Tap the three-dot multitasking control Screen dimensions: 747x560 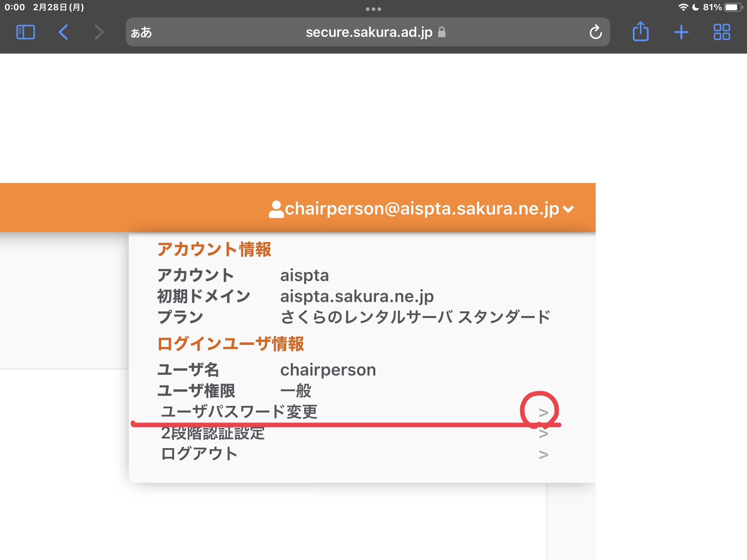373,9
